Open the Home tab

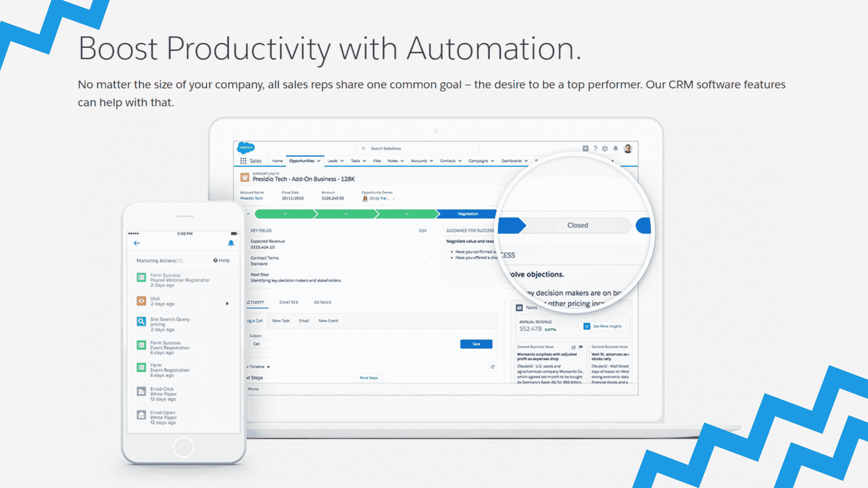(277, 161)
